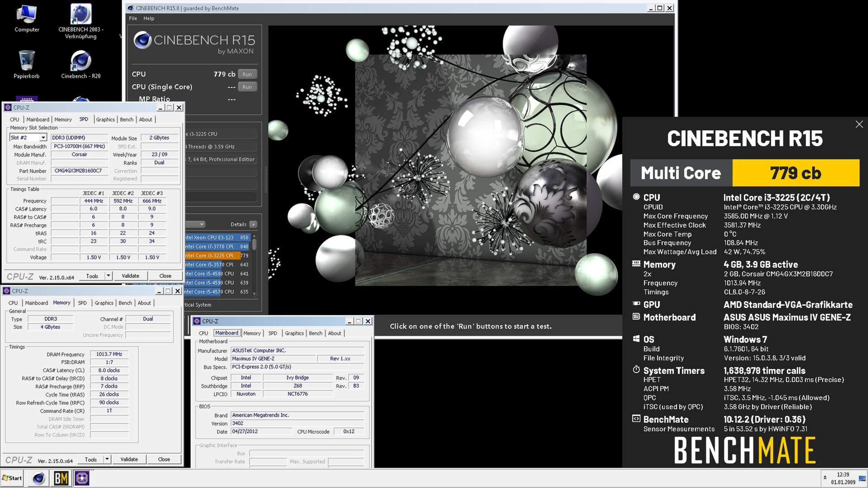Click Tools button in Memory window
This screenshot has width=868, height=488.
coord(91,459)
